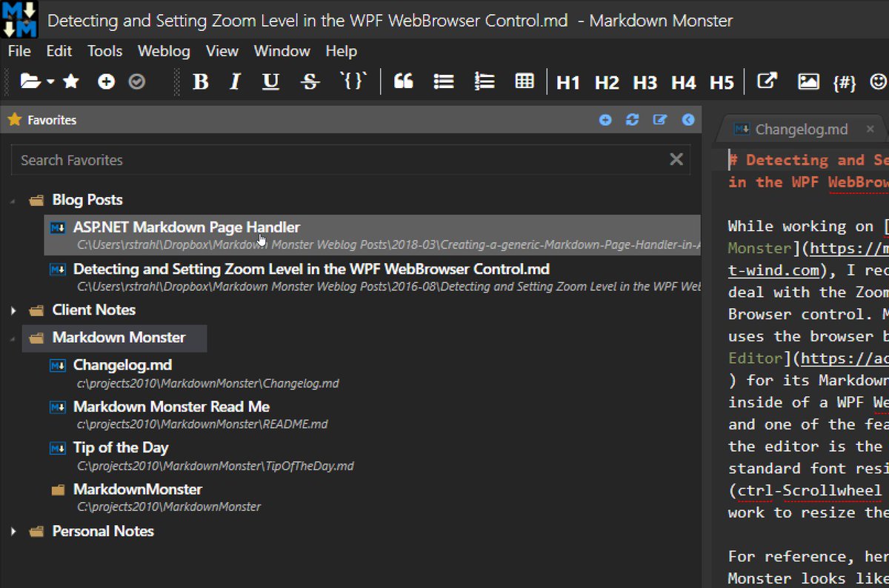Click the Markdown Monster app logo
The image size is (889, 588).
[20, 20]
